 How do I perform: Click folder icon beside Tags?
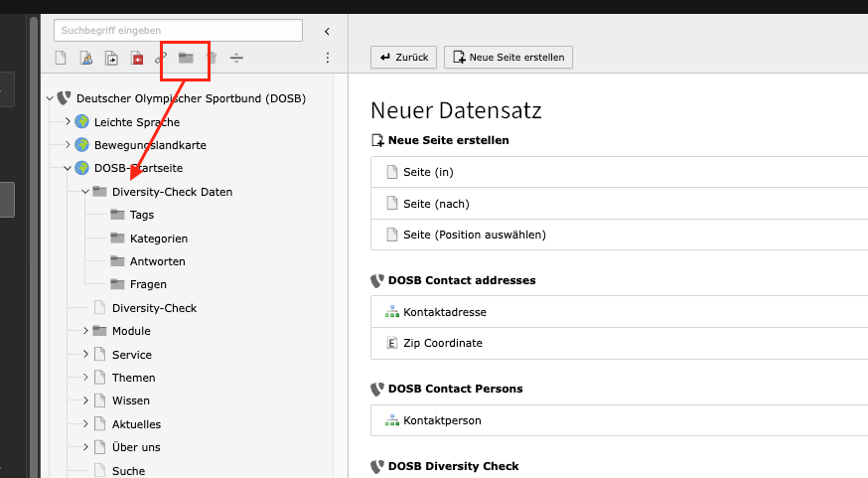[x=117, y=215]
